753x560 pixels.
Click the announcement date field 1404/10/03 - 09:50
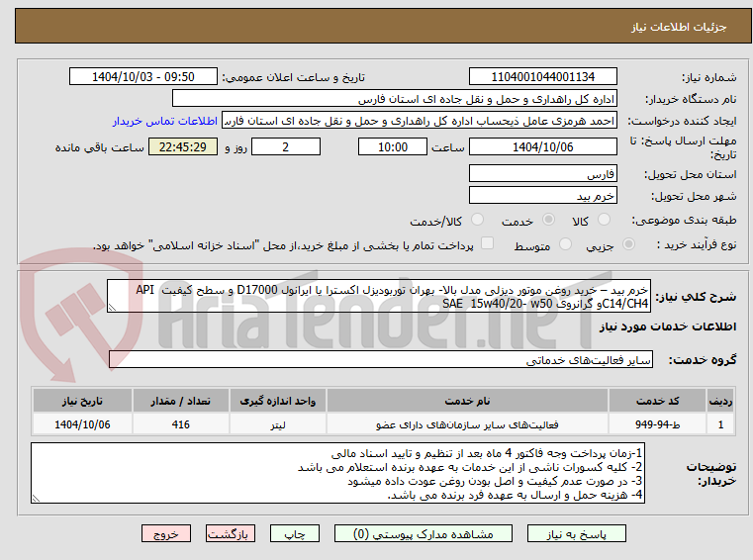point(143,77)
